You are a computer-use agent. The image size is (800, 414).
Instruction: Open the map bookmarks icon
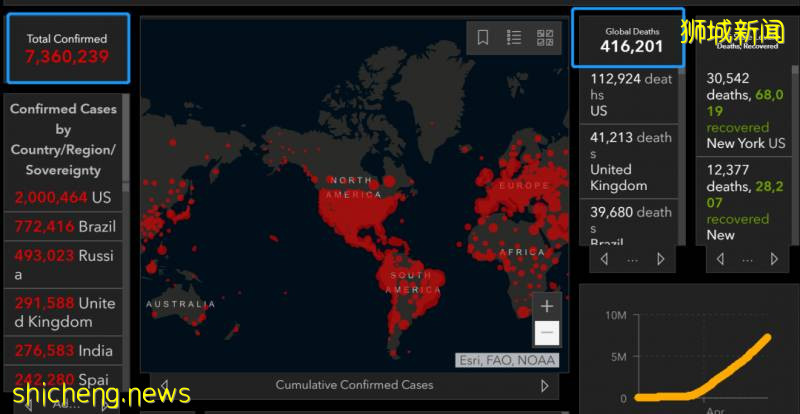pos(482,38)
